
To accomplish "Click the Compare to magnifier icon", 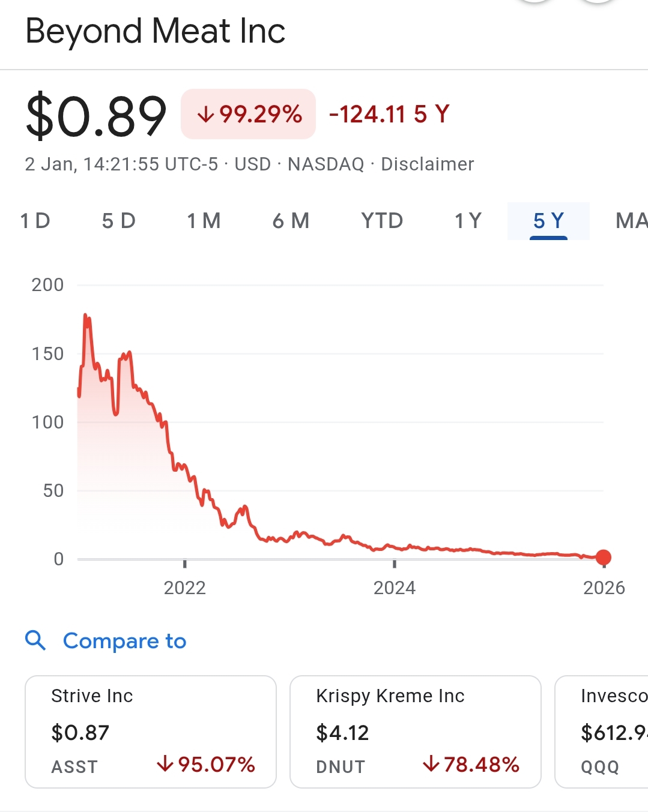I will point(35,640).
